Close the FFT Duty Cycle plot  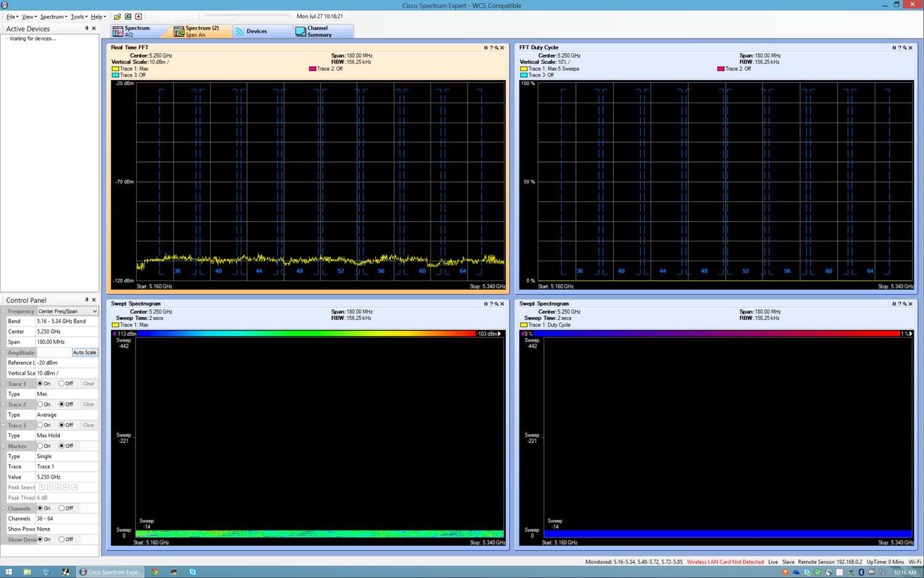(910, 47)
